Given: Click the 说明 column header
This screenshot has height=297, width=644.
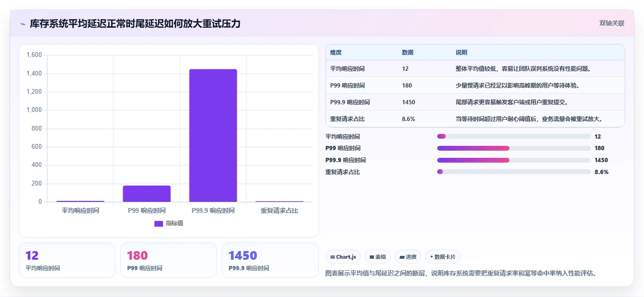Looking at the screenshot, I should [462, 52].
